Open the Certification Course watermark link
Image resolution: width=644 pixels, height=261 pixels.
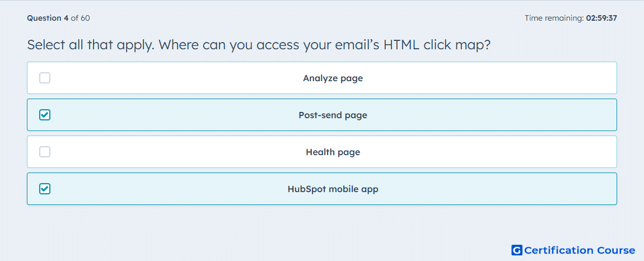(573, 250)
